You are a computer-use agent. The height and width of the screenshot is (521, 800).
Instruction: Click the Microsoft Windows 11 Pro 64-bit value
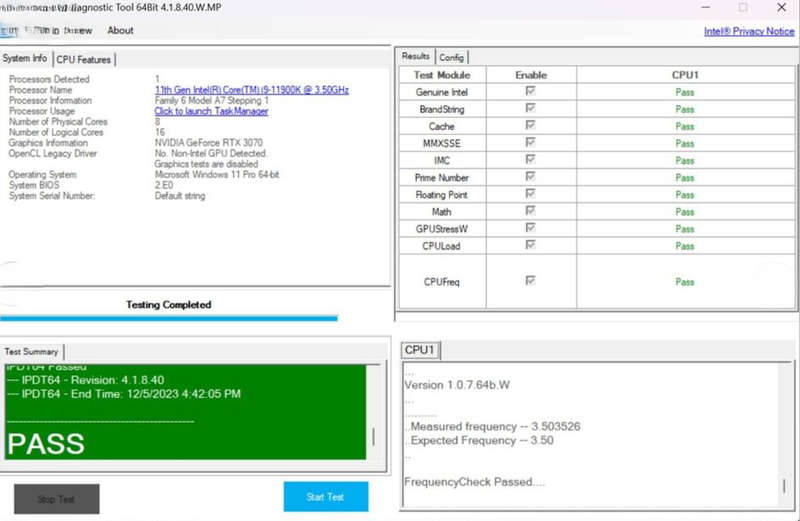[217, 175]
